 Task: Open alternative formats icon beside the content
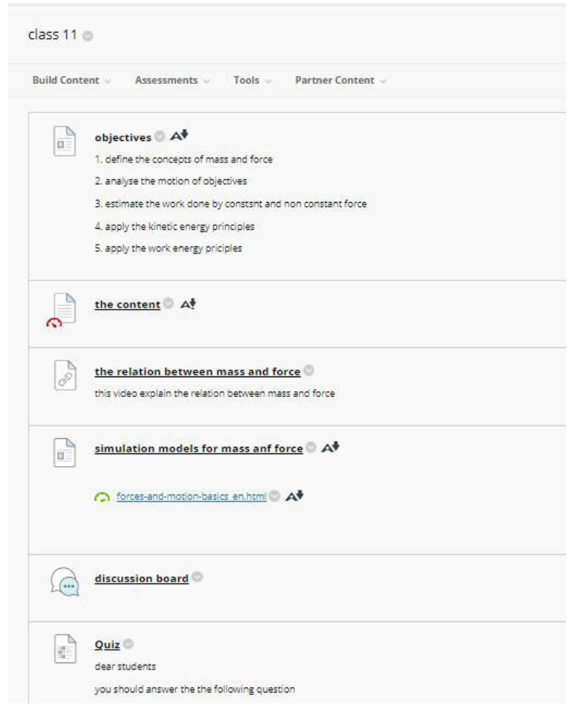coord(188,304)
